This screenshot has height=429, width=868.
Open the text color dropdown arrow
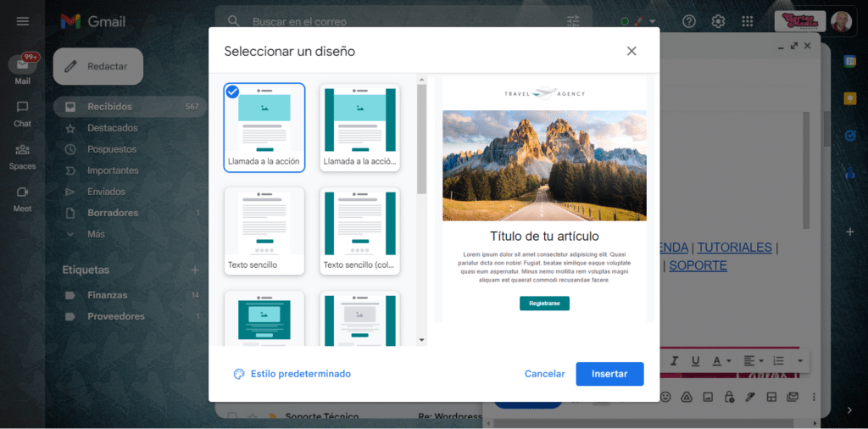tap(728, 361)
